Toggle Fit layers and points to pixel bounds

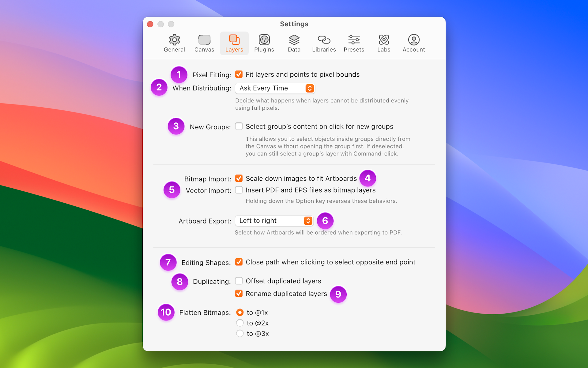coord(238,75)
